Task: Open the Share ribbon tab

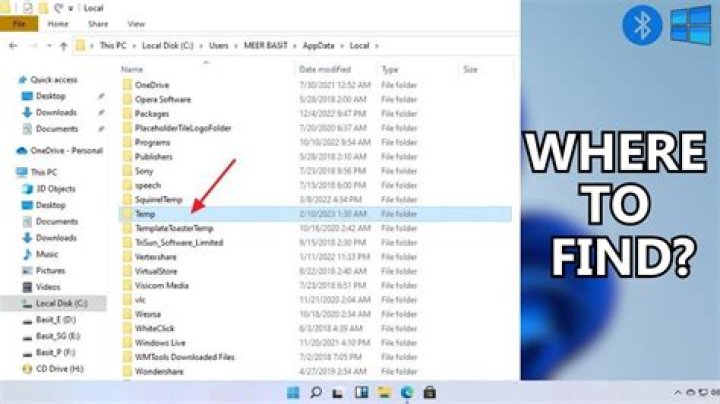Action: click(99, 23)
